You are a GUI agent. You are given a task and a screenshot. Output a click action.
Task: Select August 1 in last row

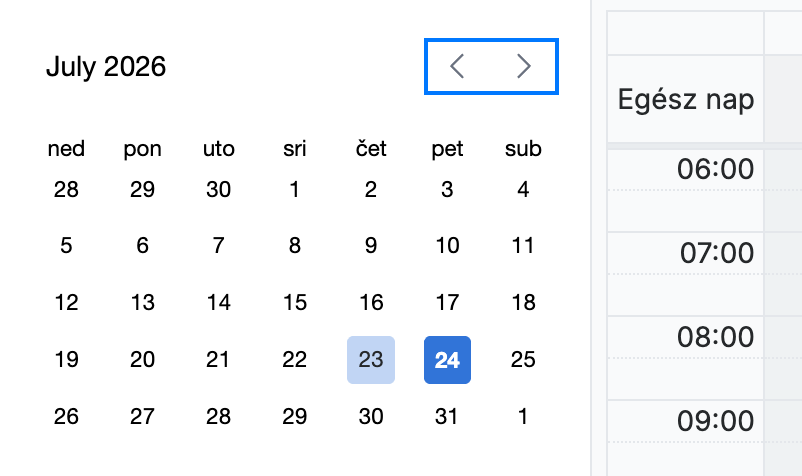pyautogui.click(x=523, y=416)
